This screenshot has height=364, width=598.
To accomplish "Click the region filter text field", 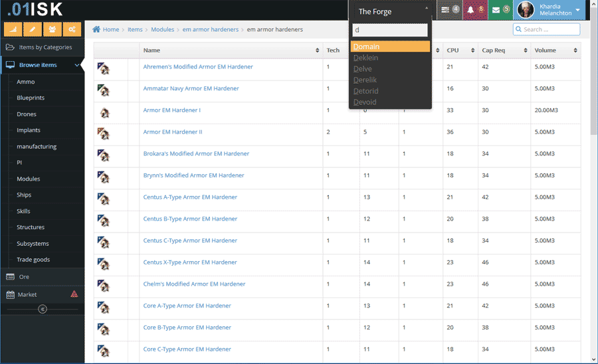I will coord(390,30).
